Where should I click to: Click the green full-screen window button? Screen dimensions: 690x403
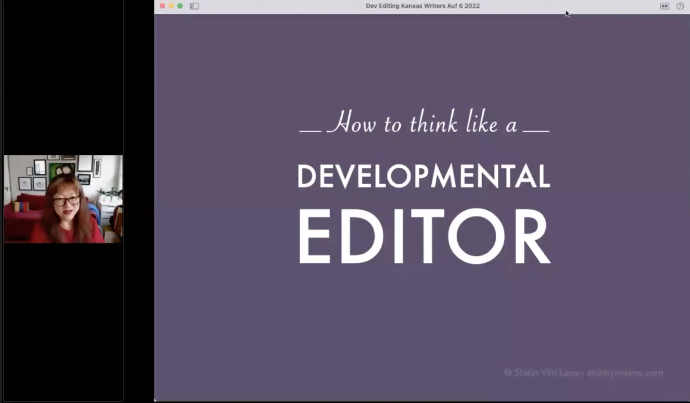[180, 6]
